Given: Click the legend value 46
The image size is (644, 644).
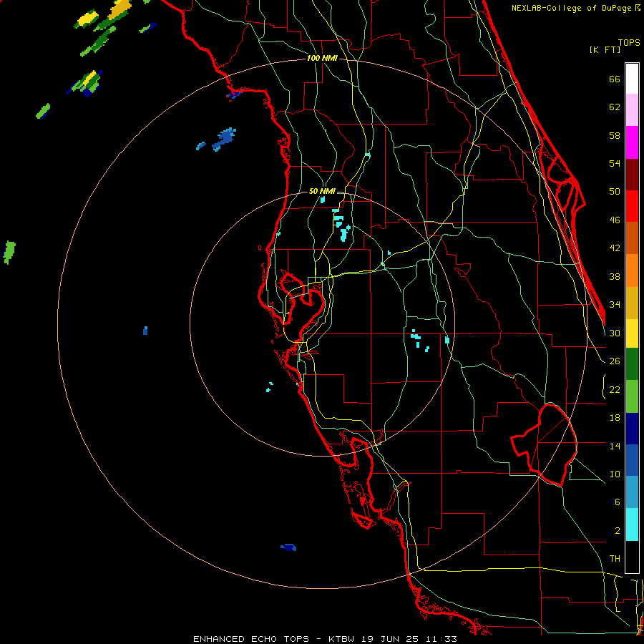Looking at the screenshot, I should tap(615, 220).
